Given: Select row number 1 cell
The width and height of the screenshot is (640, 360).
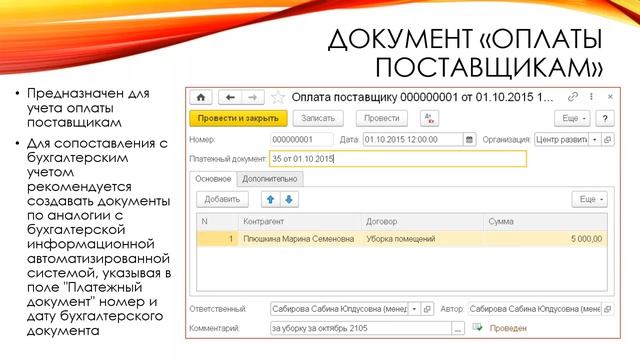Looking at the screenshot, I should (x=217, y=239).
